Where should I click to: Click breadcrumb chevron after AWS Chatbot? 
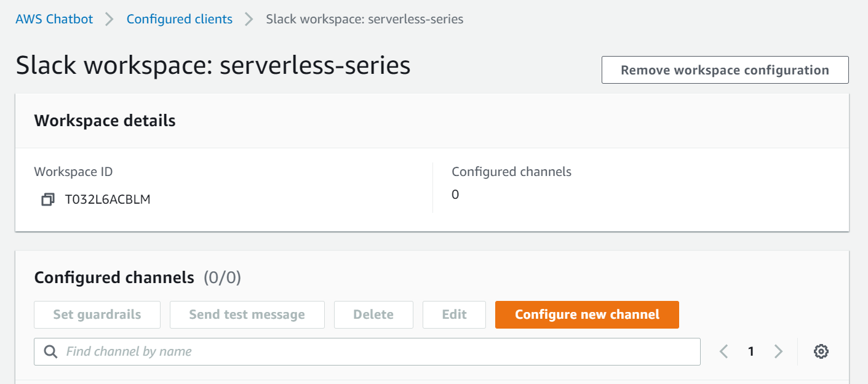coord(109,19)
